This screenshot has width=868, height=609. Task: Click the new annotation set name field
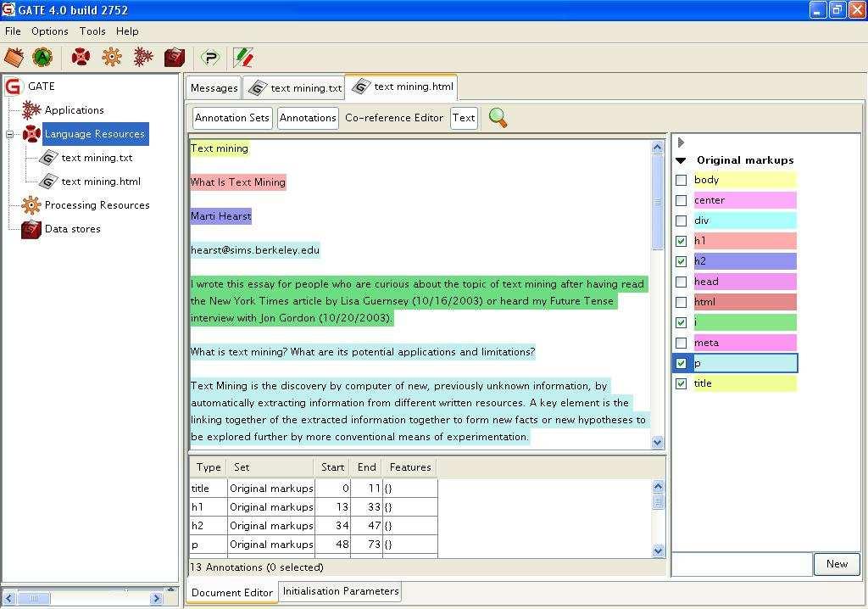coord(742,564)
